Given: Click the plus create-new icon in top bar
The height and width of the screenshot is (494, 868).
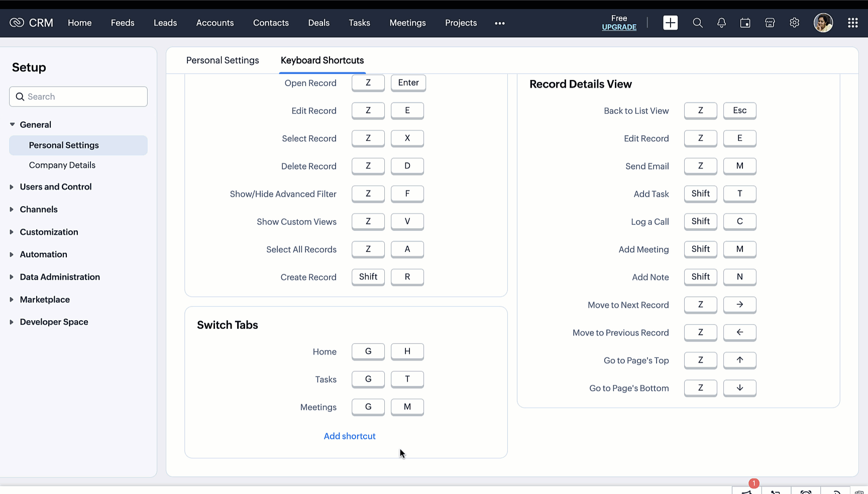Looking at the screenshot, I should 670,23.
